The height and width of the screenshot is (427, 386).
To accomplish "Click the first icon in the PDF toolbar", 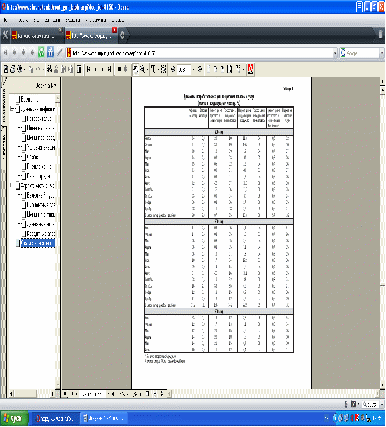I will pos(6,69).
